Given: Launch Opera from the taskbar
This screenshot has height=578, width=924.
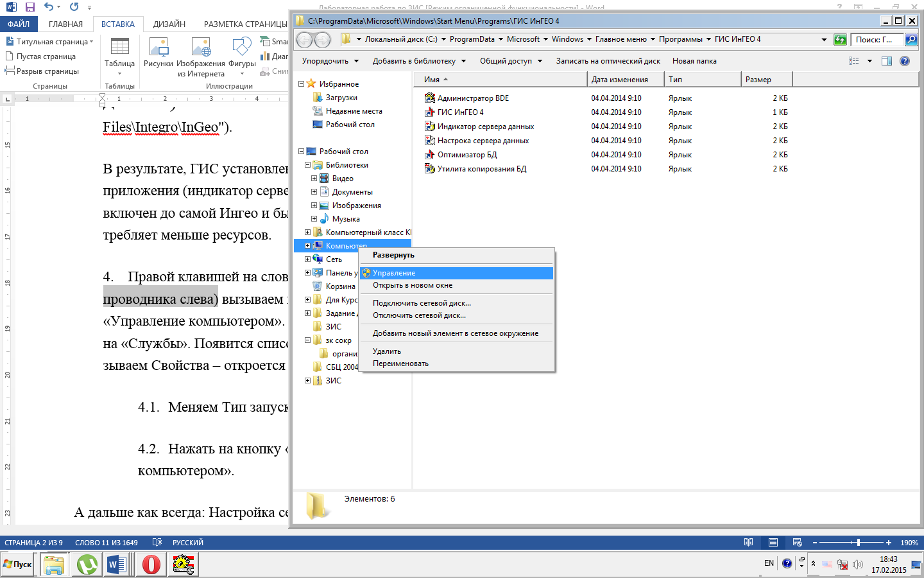Looking at the screenshot, I should click(151, 565).
